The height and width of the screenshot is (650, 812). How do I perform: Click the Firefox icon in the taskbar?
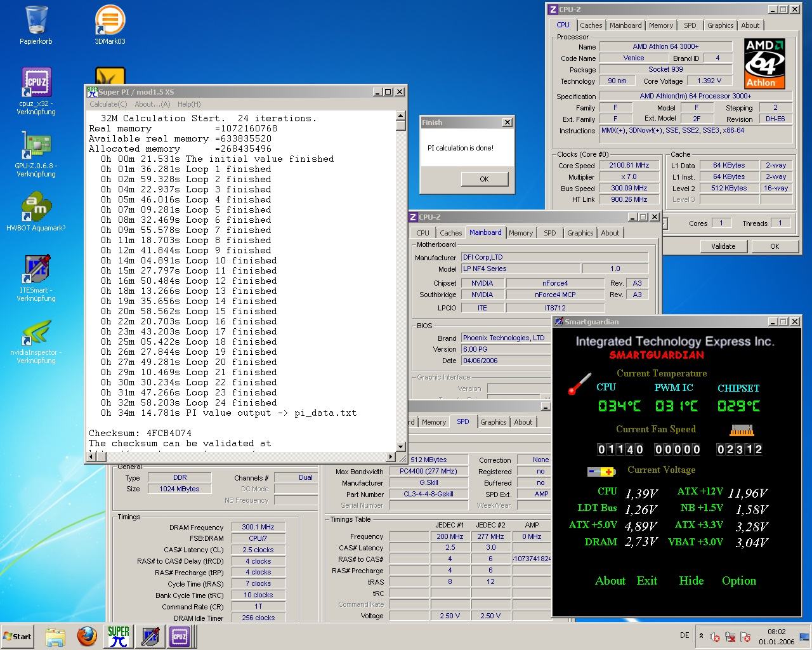point(87,636)
